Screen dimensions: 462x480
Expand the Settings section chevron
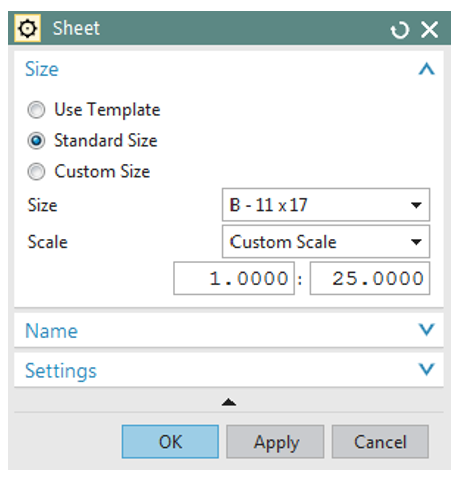[427, 369]
